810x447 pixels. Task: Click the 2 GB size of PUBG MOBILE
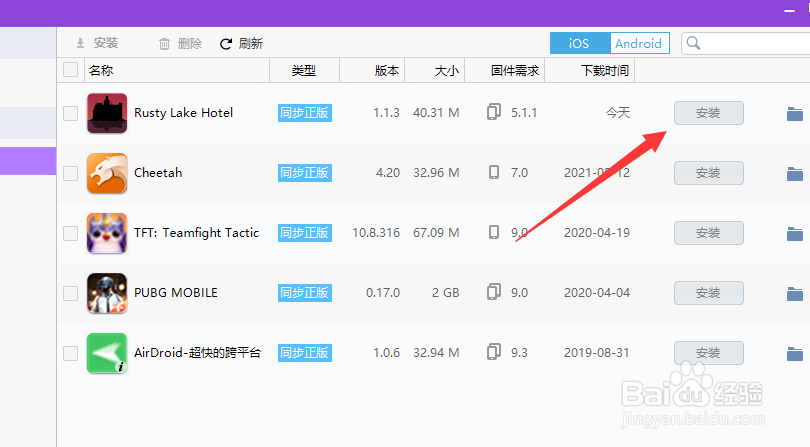click(446, 292)
